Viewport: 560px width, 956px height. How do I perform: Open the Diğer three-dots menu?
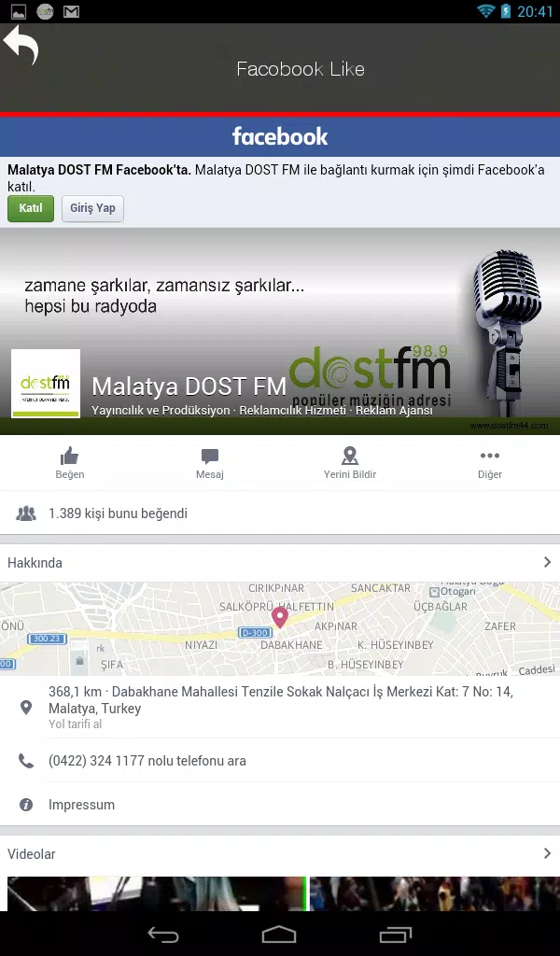(x=489, y=456)
